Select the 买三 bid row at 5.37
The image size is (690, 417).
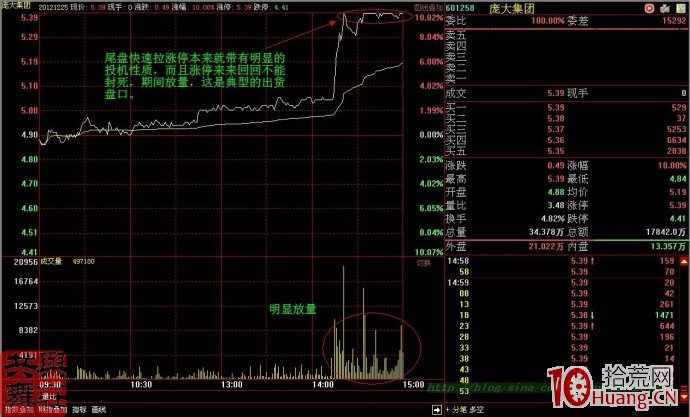(565, 129)
